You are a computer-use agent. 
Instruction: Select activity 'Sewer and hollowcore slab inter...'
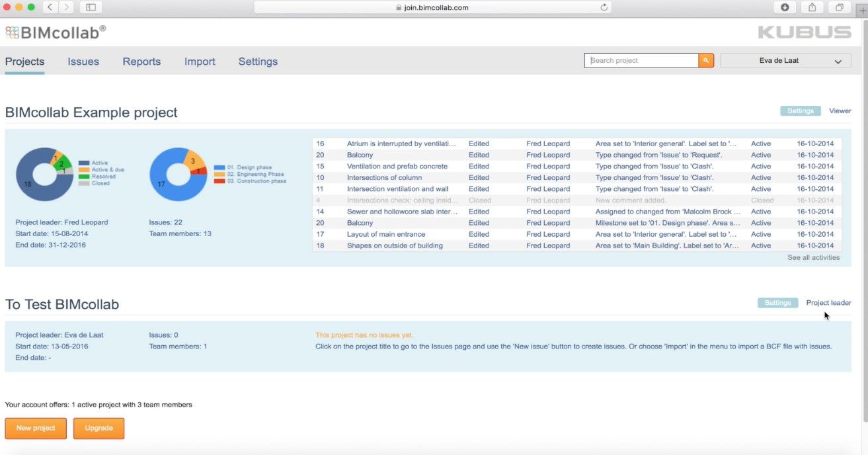(403, 212)
